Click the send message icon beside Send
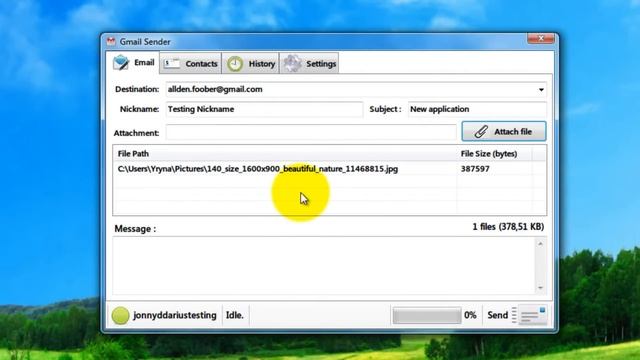The image size is (640, 360). point(533,315)
